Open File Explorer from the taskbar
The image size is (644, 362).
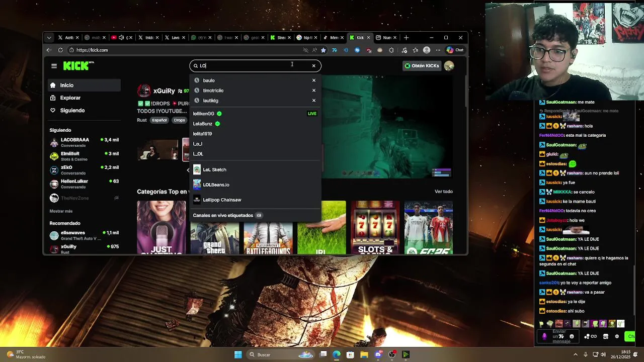click(x=364, y=355)
